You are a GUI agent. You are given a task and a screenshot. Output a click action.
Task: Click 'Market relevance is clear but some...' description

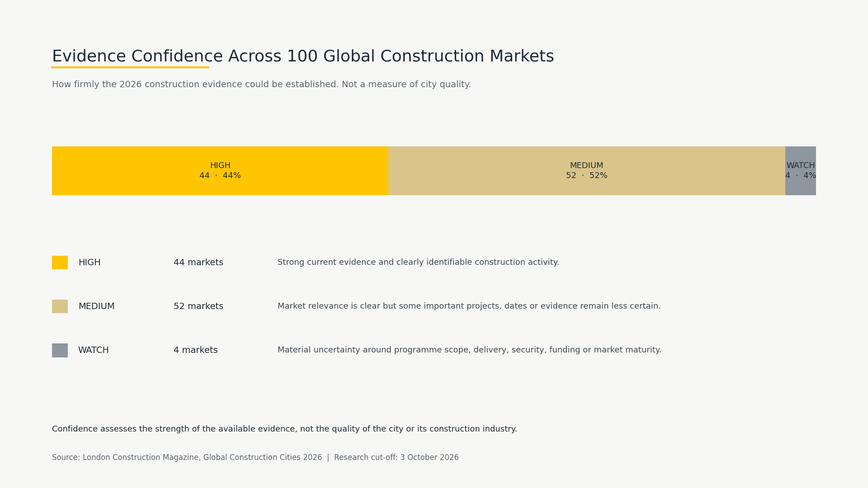[x=469, y=306]
